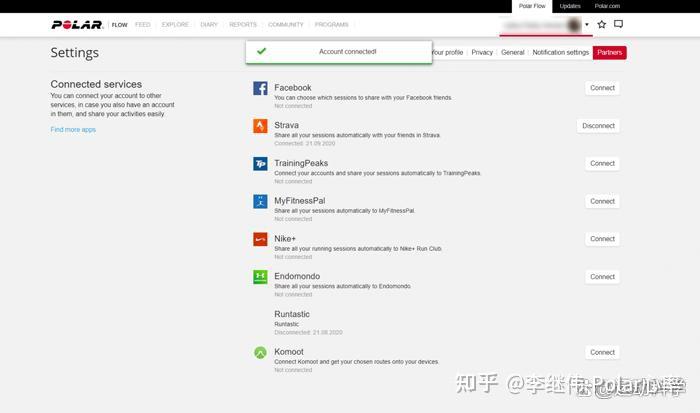Follow the Find more apps link
This screenshot has height=413, width=700.
coord(73,129)
